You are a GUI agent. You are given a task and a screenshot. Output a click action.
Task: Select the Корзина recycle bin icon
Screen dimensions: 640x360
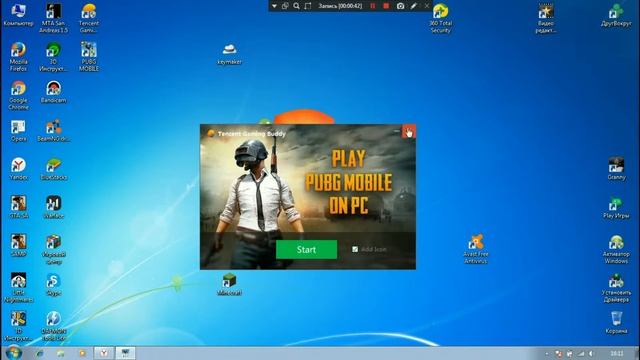[616, 323]
